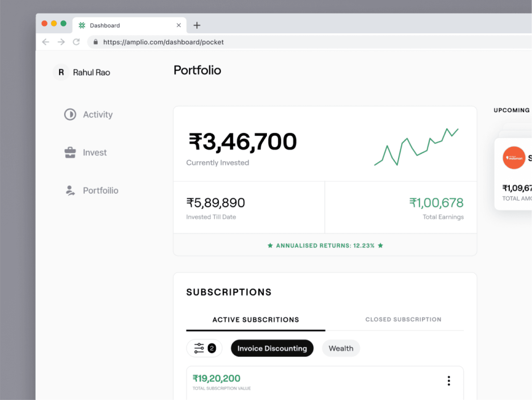Toggle the Wealth filter chip
Screen dimensions: 532x400
point(341,348)
